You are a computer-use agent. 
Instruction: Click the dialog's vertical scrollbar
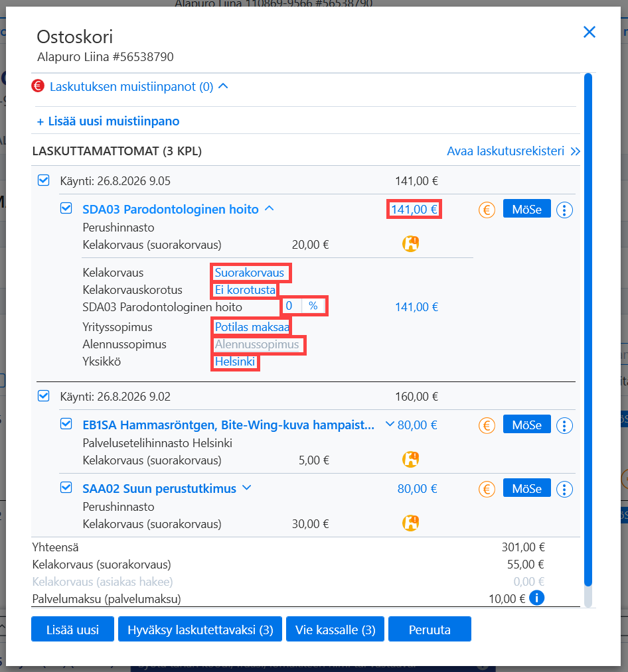588,330
